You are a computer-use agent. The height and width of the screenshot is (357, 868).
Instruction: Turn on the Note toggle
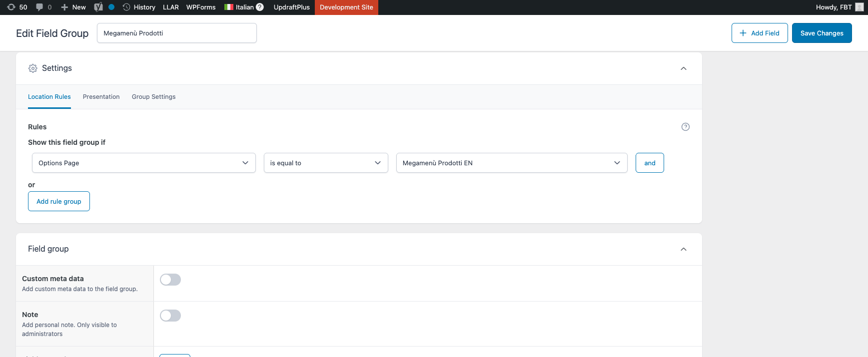click(170, 316)
